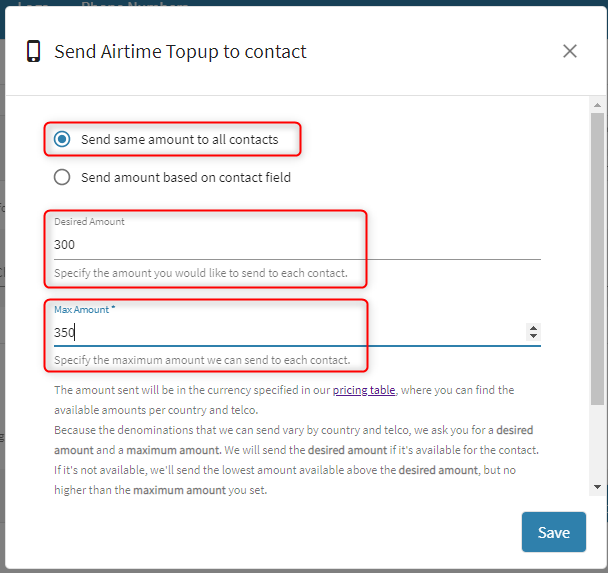Click the Max Amount helper text
The width and height of the screenshot is (608, 573).
202,360
